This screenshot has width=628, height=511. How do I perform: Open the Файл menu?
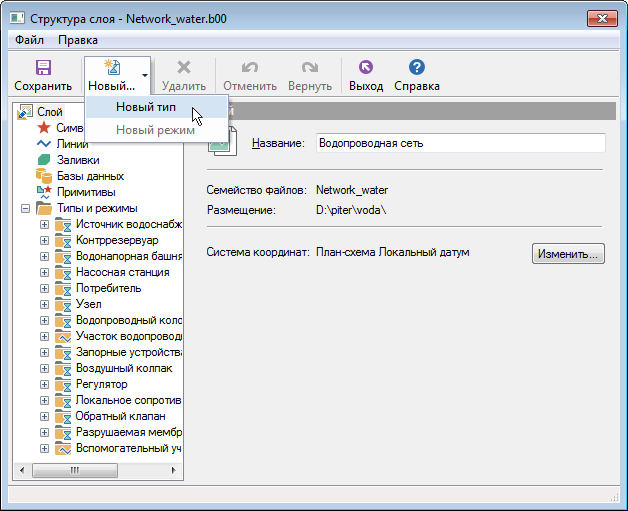coord(29,40)
